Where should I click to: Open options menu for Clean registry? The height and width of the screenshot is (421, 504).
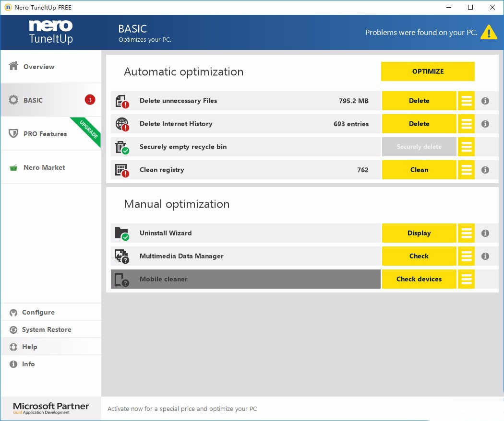coord(467,170)
